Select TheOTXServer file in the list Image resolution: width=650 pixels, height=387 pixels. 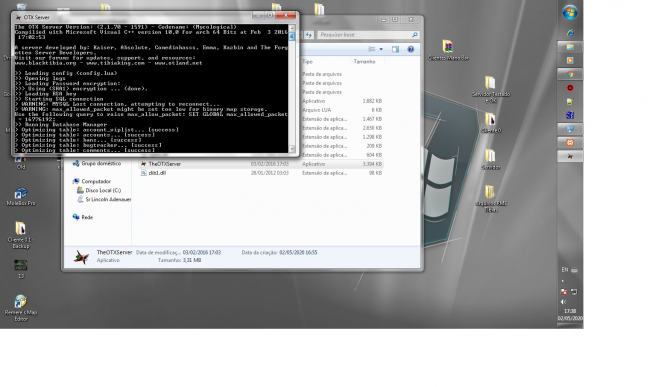[165, 164]
